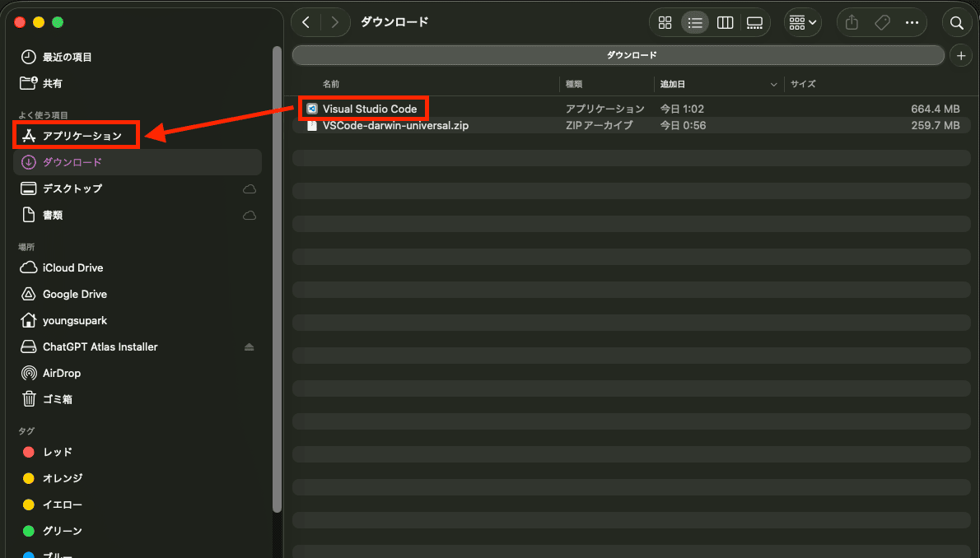
Task: Click the search magnifier icon
Action: point(956,23)
